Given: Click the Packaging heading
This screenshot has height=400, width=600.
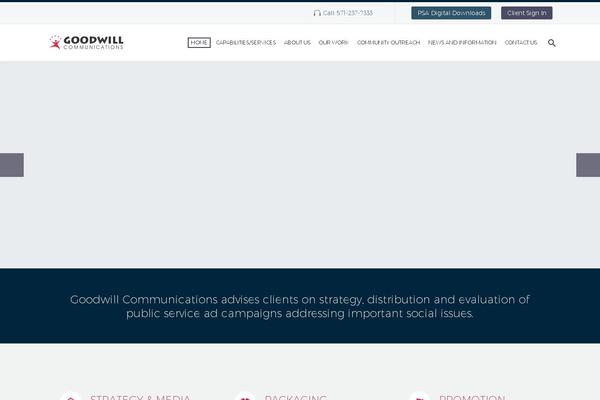Looking at the screenshot, I should (x=296, y=397).
